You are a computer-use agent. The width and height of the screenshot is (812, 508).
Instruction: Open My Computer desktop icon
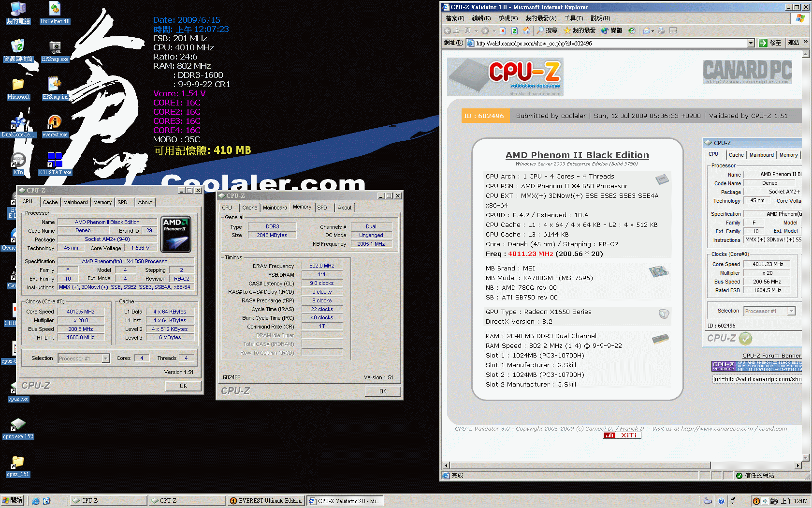[18, 13]
